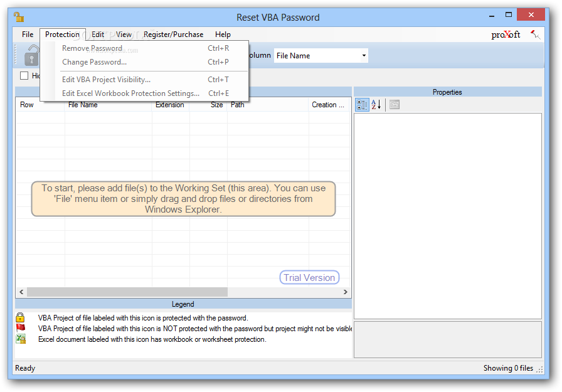The width and height of the screenshot is (562, 392).
Task: Click the Excel protection legend icon
Action: 21,339
